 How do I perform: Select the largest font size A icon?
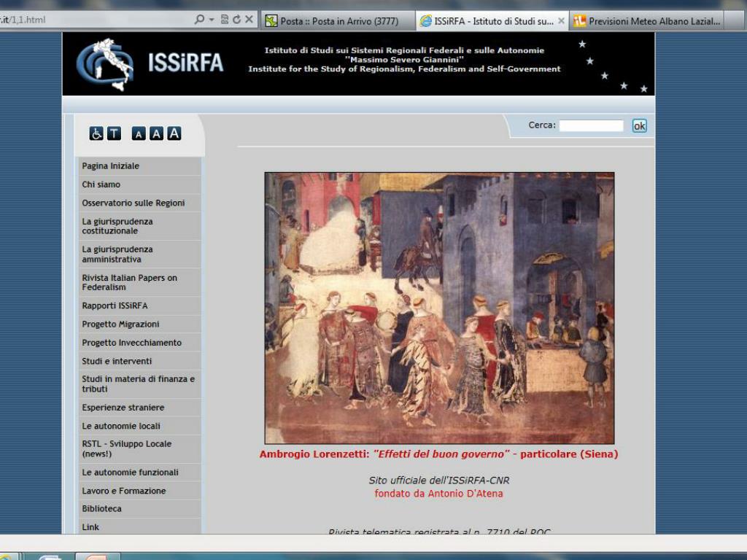(174, 133)
